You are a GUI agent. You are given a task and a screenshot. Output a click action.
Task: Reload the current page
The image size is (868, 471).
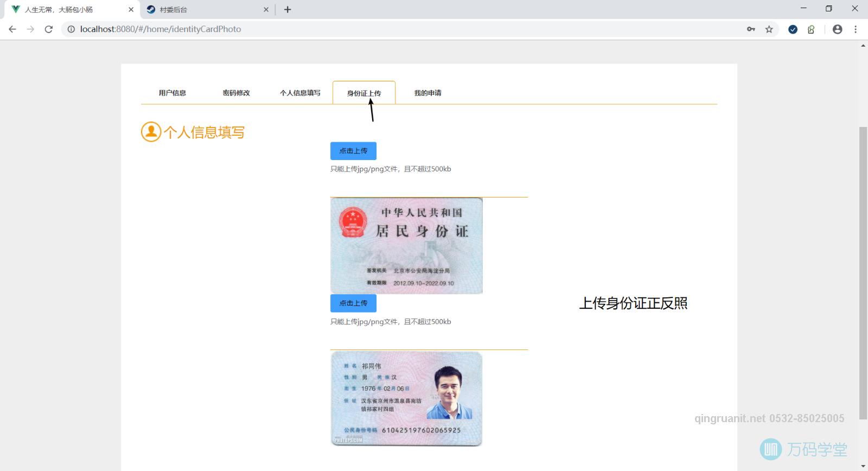(x=49, y=29)
